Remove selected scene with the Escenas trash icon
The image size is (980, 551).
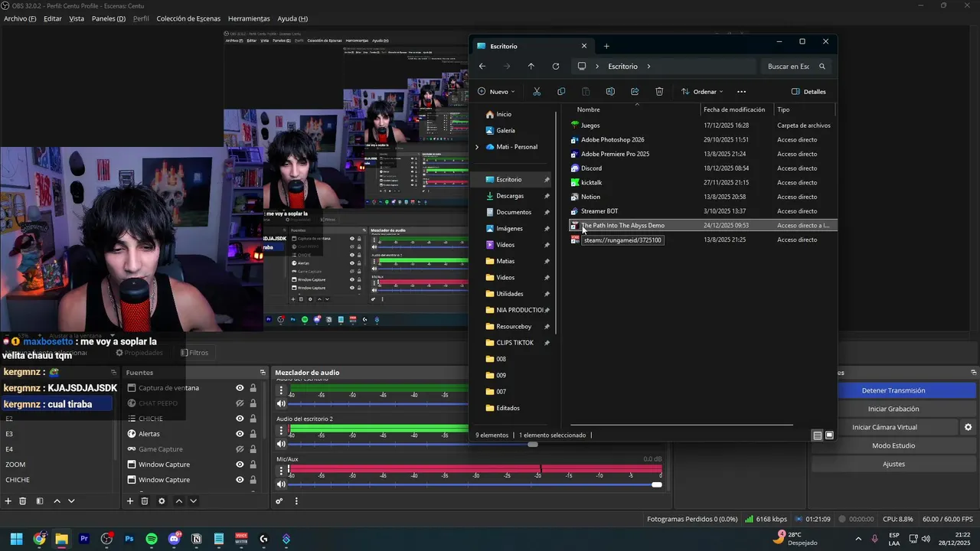click(x=23, y=501)
